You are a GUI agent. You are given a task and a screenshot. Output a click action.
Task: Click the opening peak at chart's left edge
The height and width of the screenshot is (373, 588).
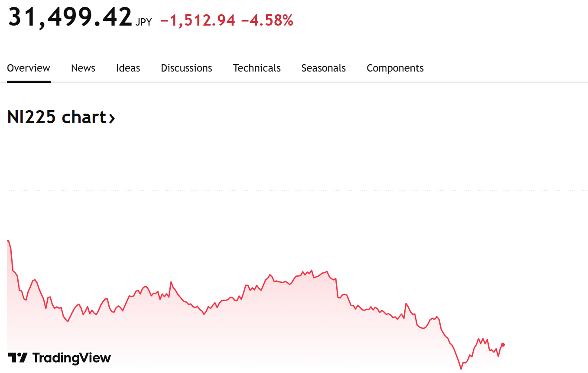(x=8, y=241)
